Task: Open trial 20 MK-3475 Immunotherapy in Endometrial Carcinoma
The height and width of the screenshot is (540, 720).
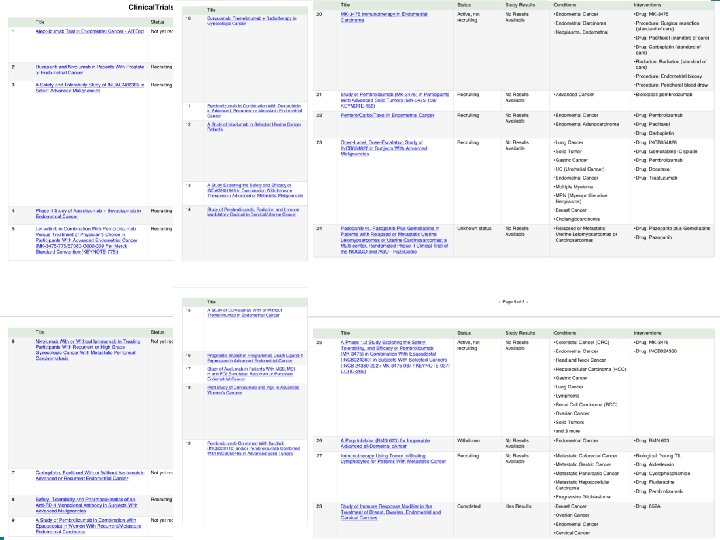Action: (x=384, y=17)
